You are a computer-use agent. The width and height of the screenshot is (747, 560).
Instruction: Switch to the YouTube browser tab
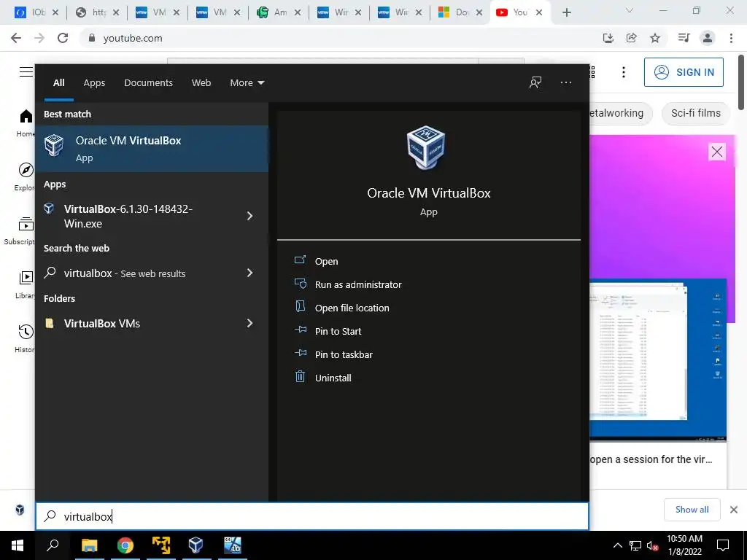click(x=519, y=12)
